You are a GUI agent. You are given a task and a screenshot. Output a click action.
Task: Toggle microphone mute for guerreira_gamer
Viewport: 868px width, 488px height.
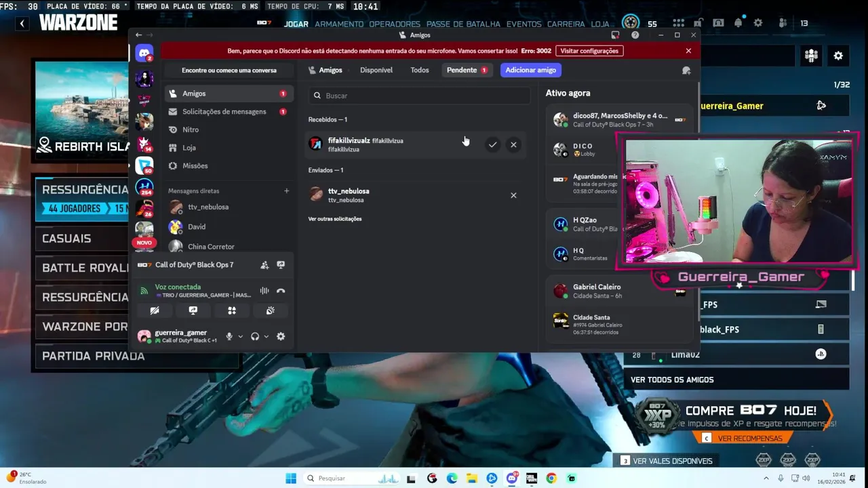click(x=229, y=336)
